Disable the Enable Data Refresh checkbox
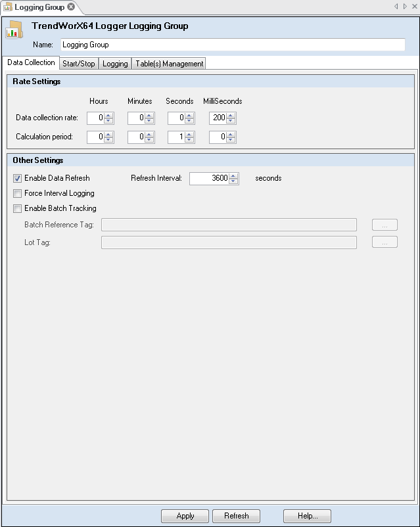This screenshot has height=527, width=420. [x=18, y=178]
